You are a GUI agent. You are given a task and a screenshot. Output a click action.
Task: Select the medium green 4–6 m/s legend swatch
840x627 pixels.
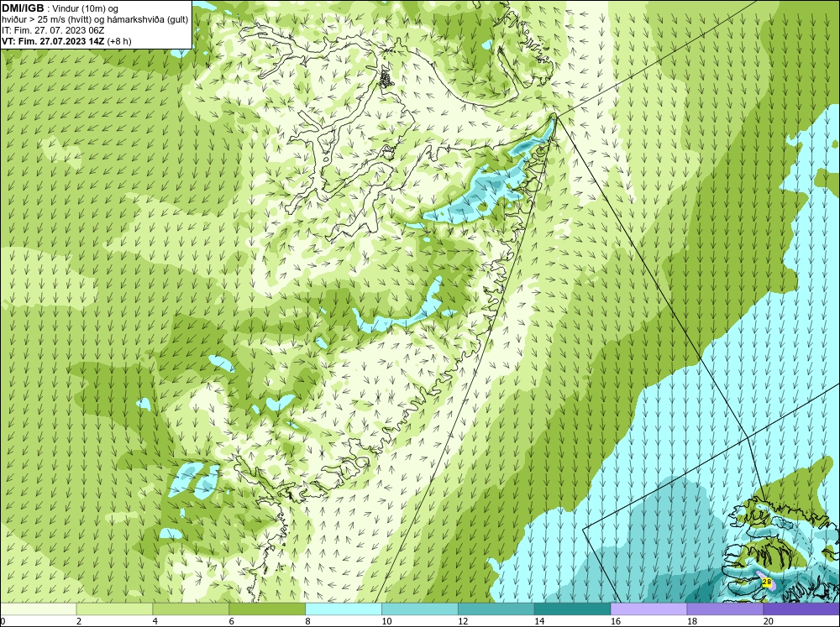(x=191, y=609)
